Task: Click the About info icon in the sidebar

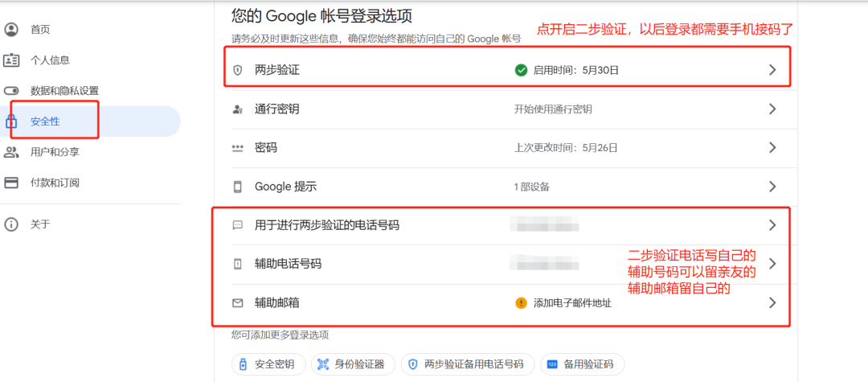Action: point(11,224)
